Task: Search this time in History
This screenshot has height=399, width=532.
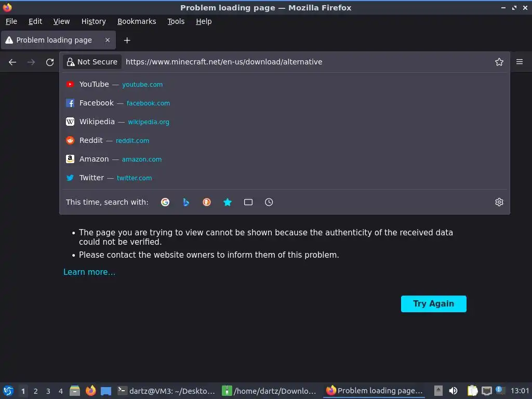Action: pos(269,202)
